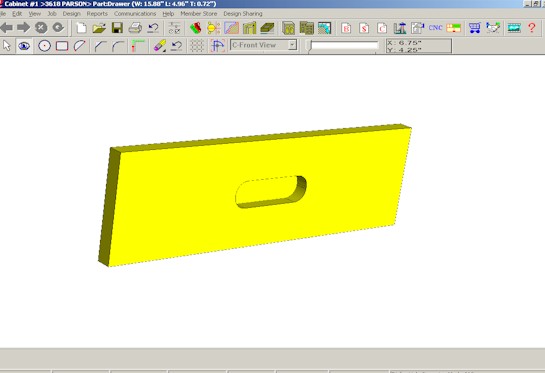Activate the arrow pointer select tool
The width and height of the screenshot is (545, 373).
click(x=7, y=46)
